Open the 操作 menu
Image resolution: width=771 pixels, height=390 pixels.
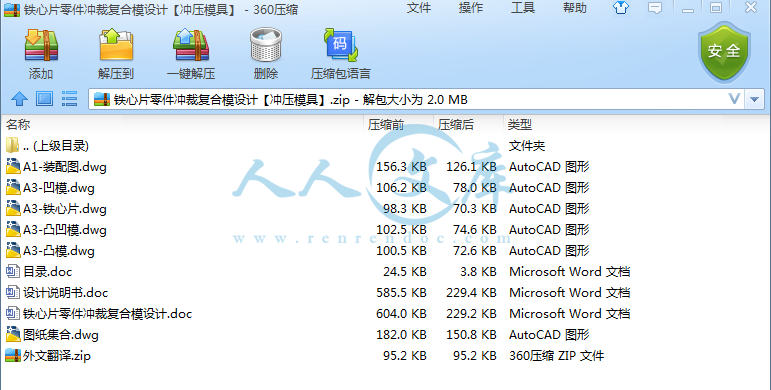(x=471, y=8)
